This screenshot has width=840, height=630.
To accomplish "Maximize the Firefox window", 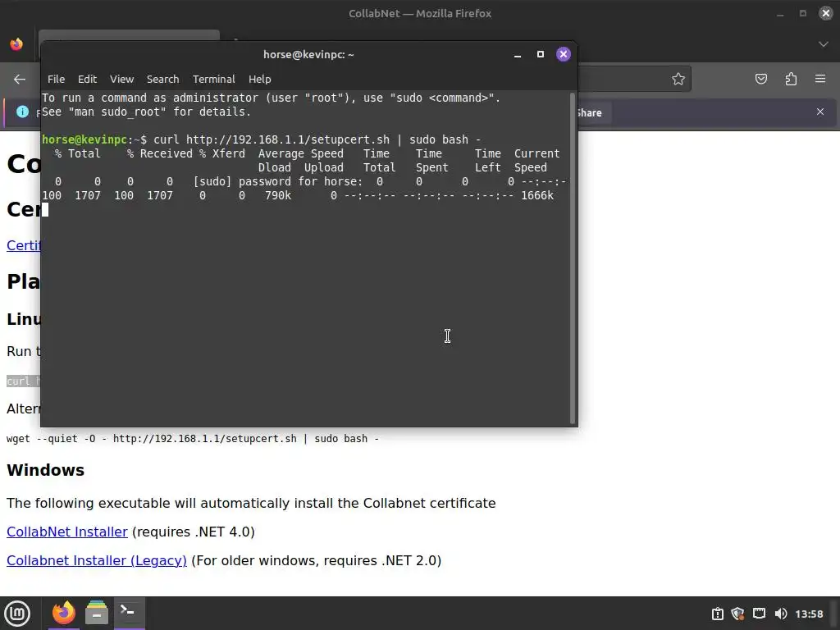I will (x=802, y=13).
